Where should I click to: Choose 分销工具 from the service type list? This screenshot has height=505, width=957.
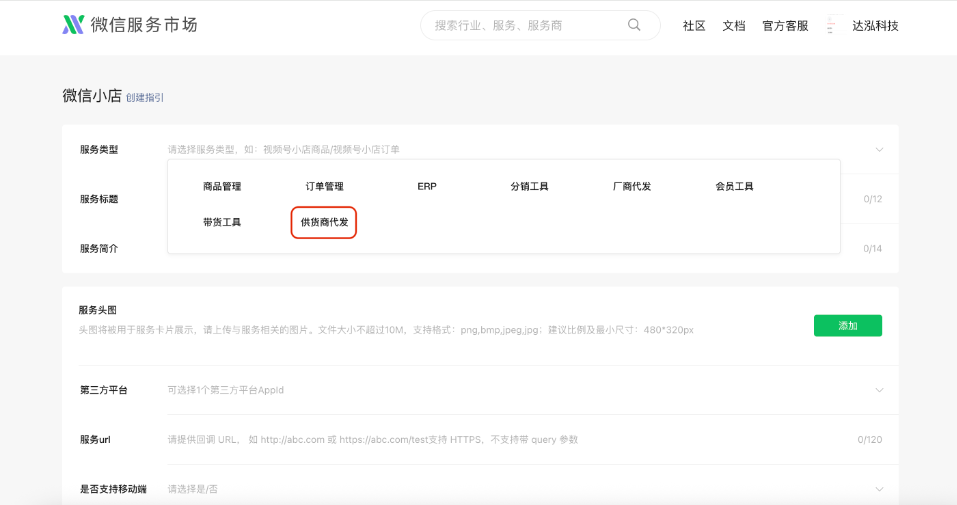pos(529,187)
